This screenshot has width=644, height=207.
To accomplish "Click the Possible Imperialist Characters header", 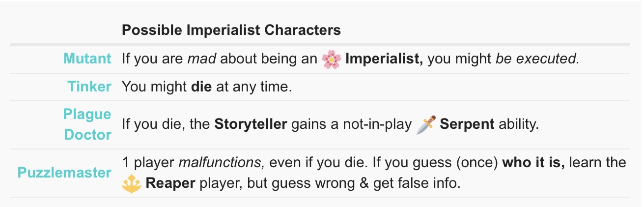I will click(231, 30).
